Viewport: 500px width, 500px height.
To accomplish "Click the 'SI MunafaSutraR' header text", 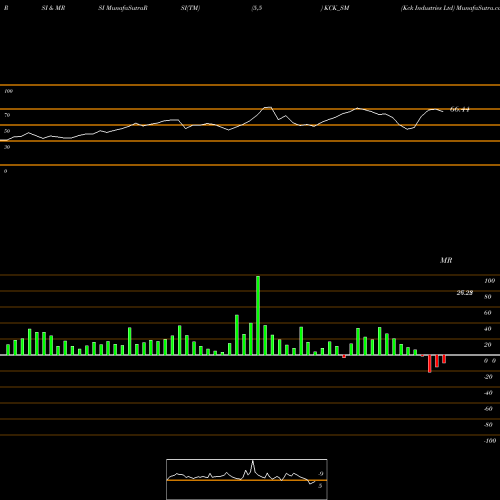I will click(123, 8).
